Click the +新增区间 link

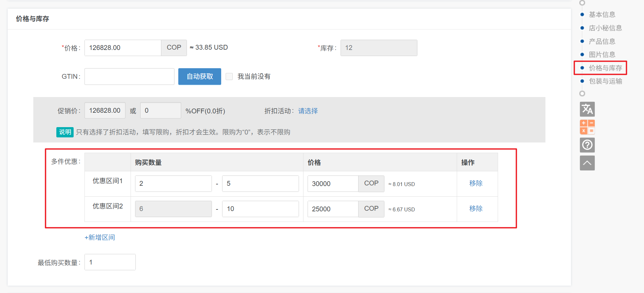[x=100, y=238]
